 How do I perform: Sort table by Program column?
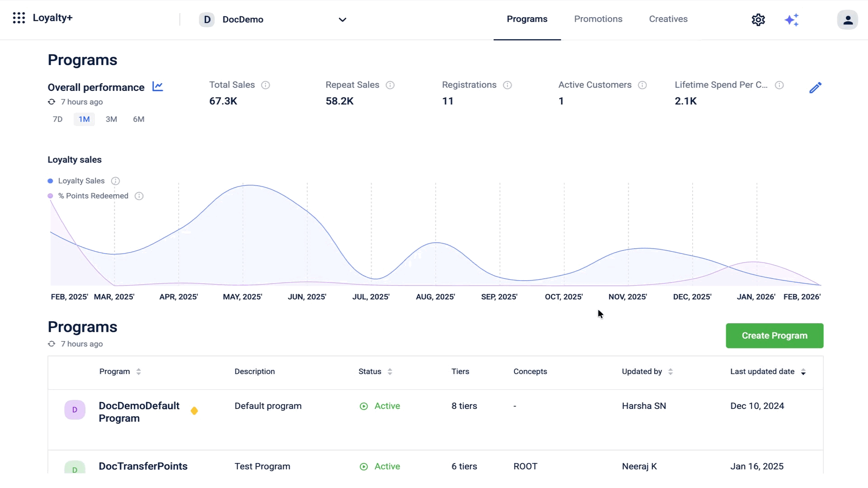point(138,371)
